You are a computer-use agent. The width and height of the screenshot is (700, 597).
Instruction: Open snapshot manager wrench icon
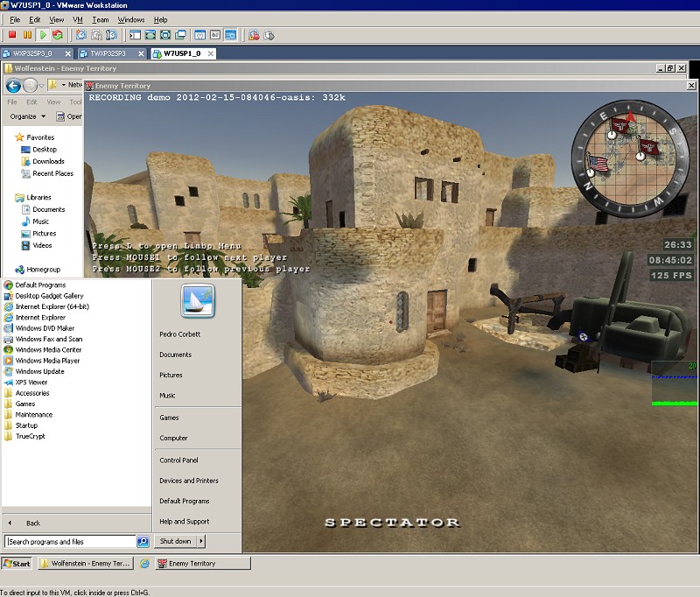click(x=112, y=35)
